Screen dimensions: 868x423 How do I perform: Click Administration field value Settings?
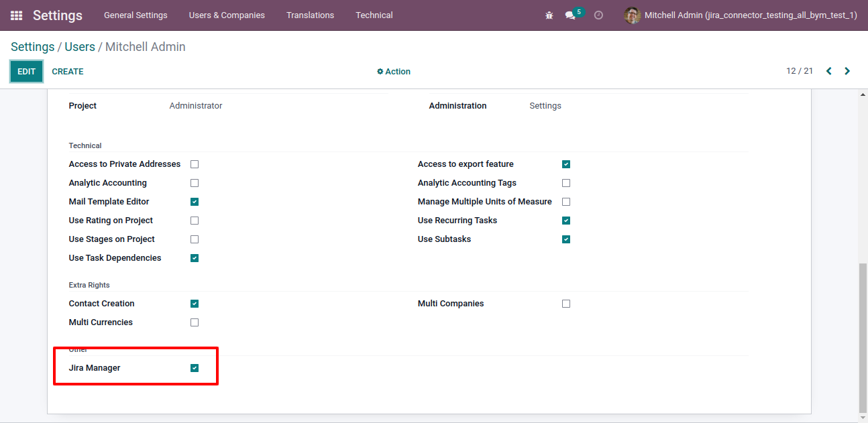pos(545,106)
